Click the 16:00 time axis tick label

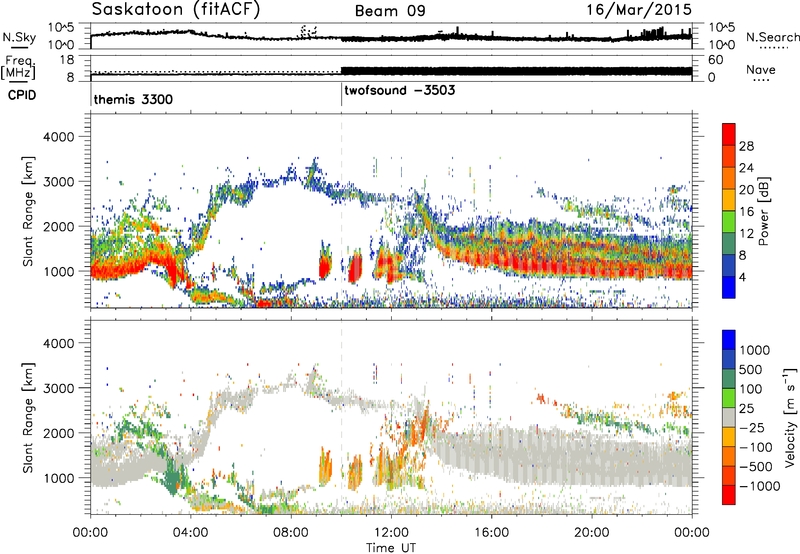click(x=491, y=533)
